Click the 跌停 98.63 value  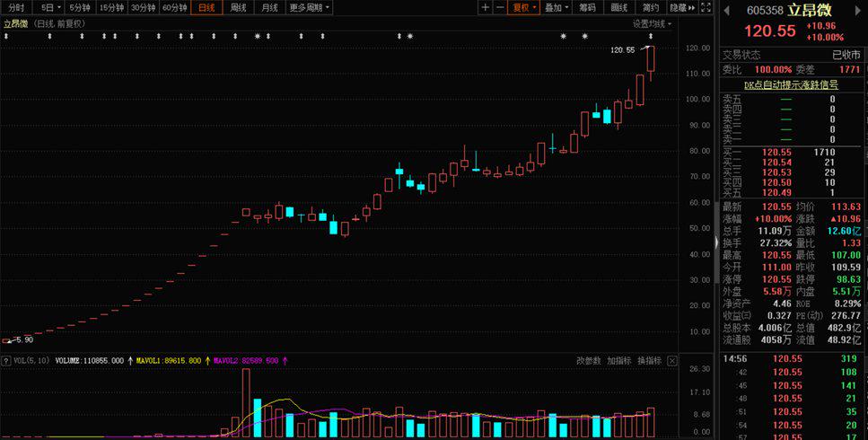(848, 279)
